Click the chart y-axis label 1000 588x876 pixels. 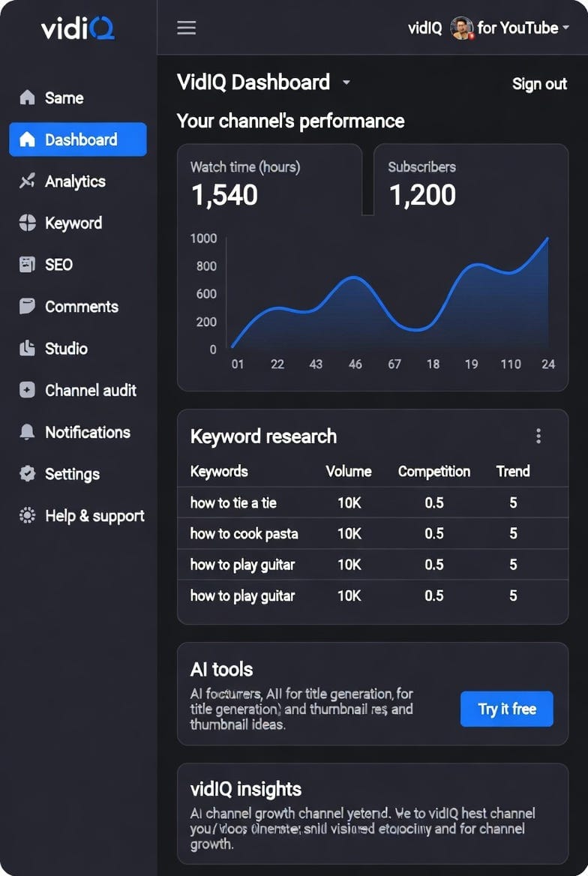(203, 238)
